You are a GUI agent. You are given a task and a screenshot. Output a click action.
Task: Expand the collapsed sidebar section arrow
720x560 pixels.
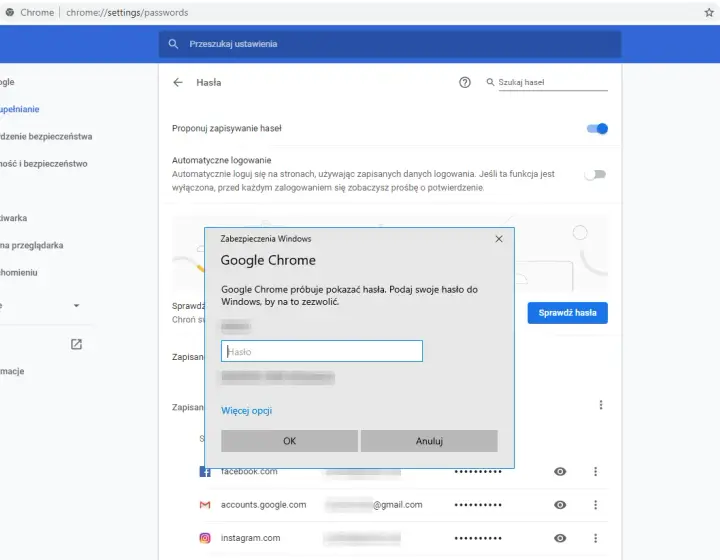[76, 306]
